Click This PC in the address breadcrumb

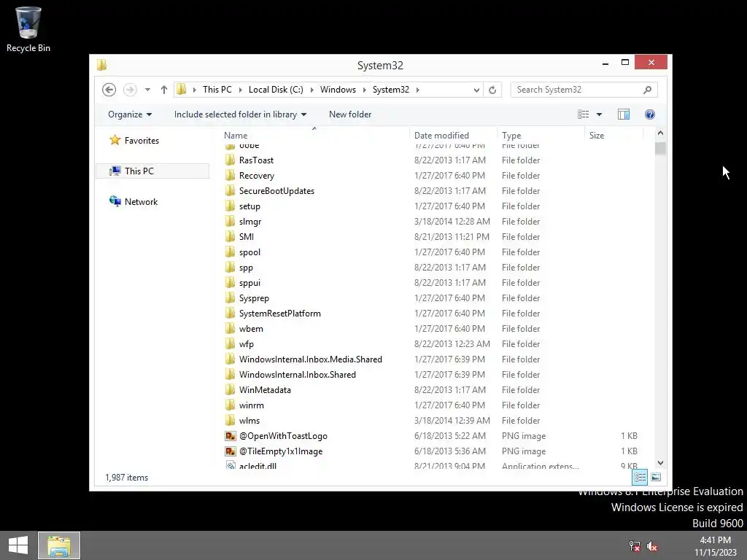coord(217,90)
